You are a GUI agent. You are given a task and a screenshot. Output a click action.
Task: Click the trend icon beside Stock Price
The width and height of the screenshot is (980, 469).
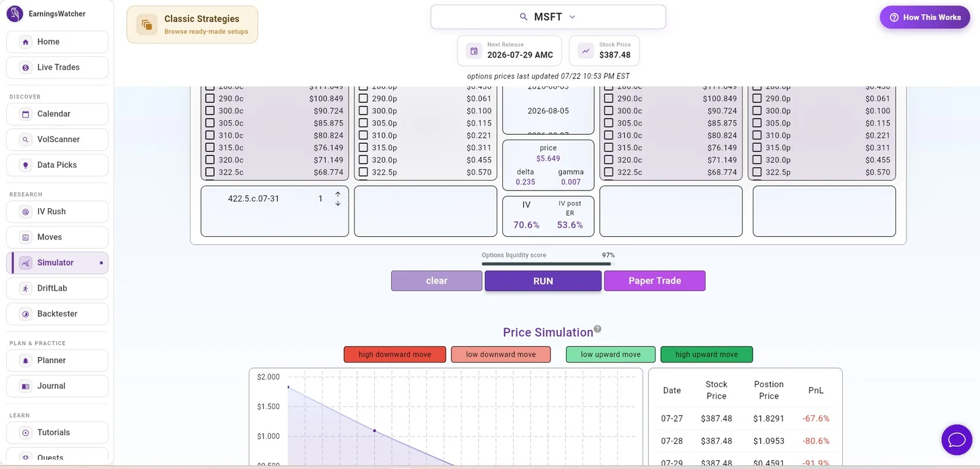586,51
